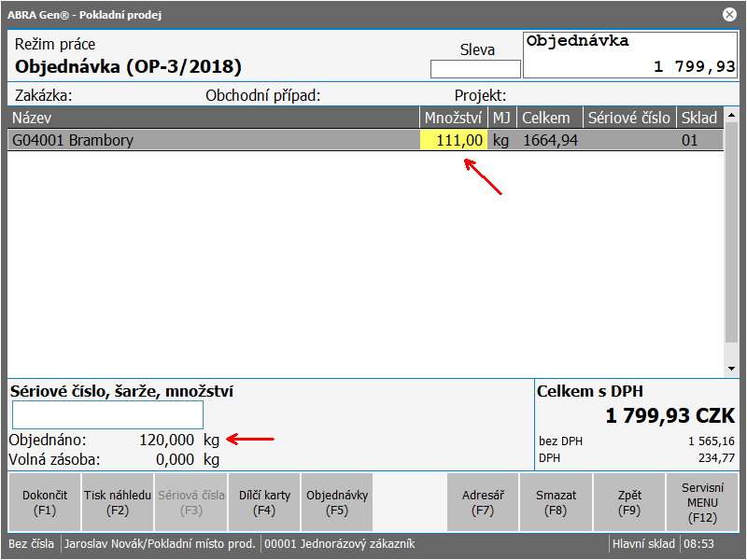The height and width of the screenshot is (560, 747).
Task: Open Objednávky (F5) orders list
Action: (x=337, y=502)
